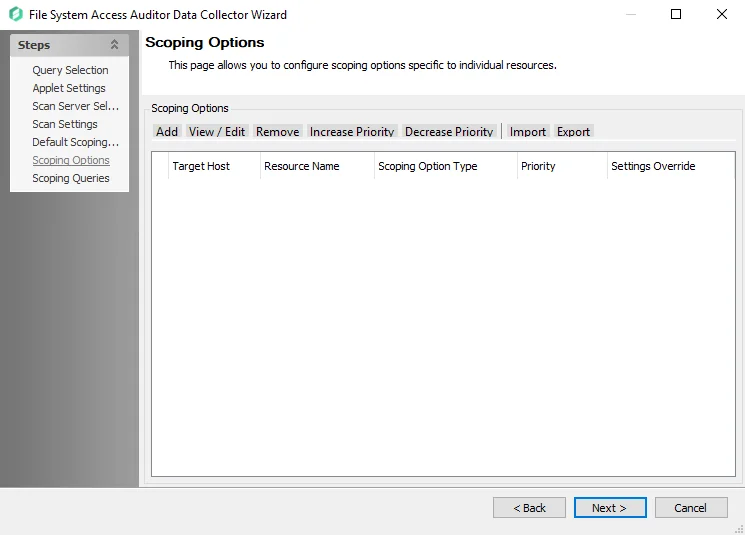Proceed with the Next button
Viewport: 745px width, 535px height.
click(610, 508)
